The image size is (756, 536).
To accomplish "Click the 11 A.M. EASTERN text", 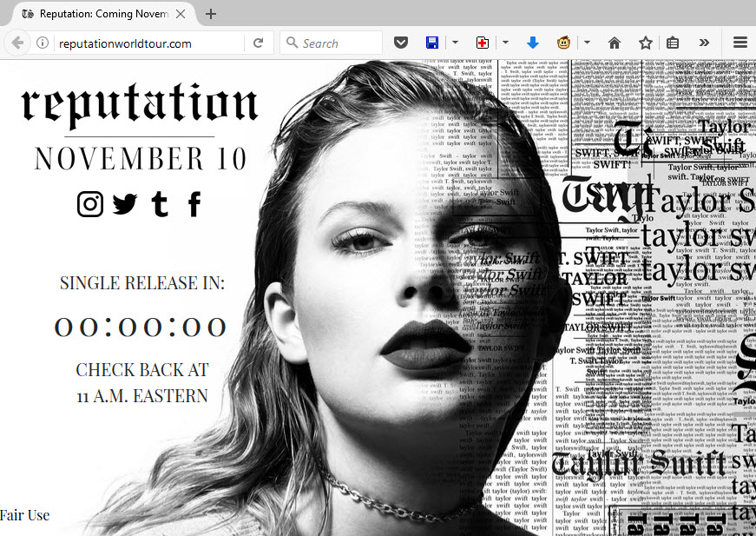I will (x=142, y=396).
